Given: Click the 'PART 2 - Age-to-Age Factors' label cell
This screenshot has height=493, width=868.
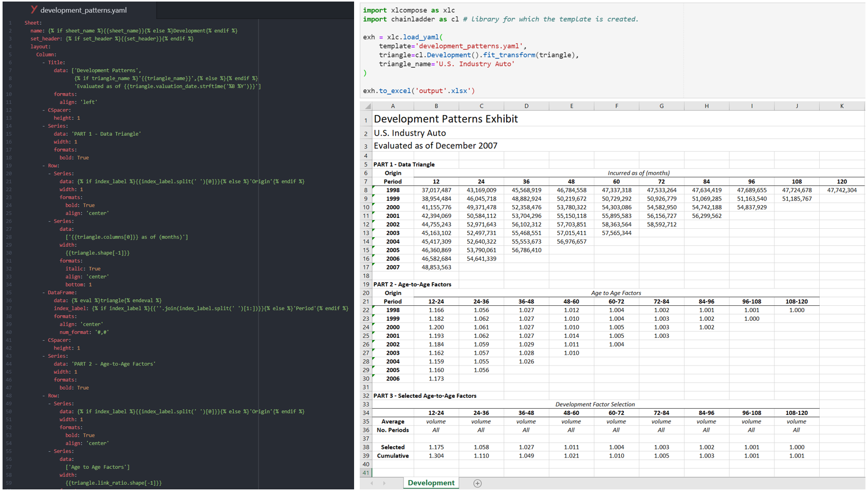Looking at the screenshot, I should 412,284.
